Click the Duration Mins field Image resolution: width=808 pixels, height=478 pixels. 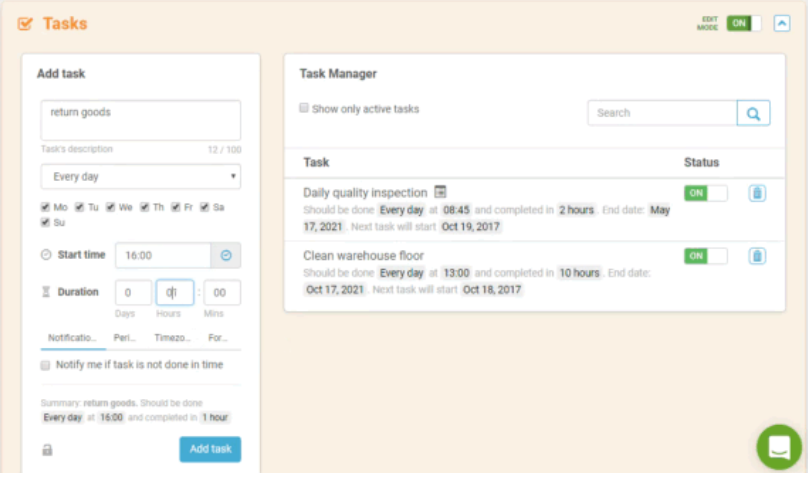pos(222,293)
